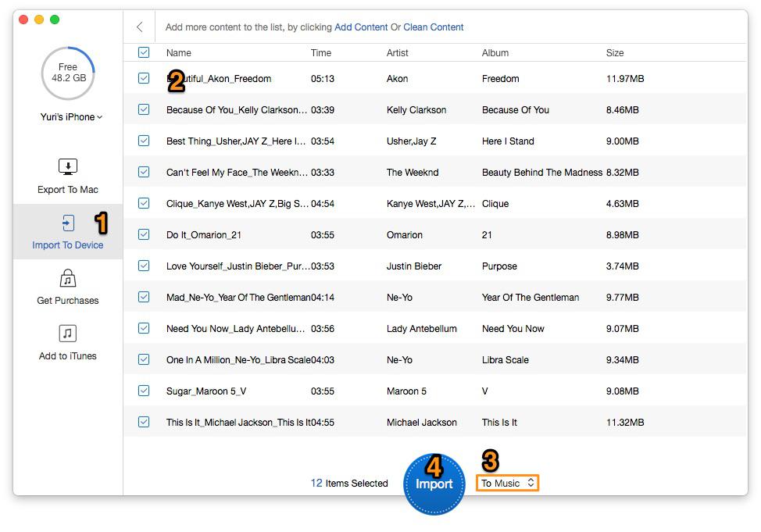The height and width of the screenshot is (532, 761).
Task: Sort by the Artist column header
Action: pyautogui.click(x=397, y=53)
